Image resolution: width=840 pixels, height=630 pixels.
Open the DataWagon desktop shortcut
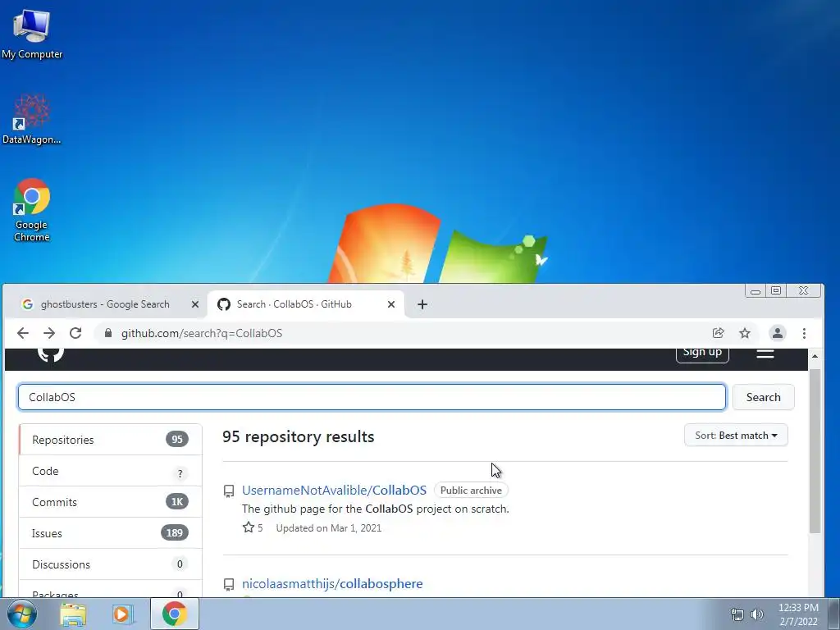pyautogui.click(x=32, y=119)
